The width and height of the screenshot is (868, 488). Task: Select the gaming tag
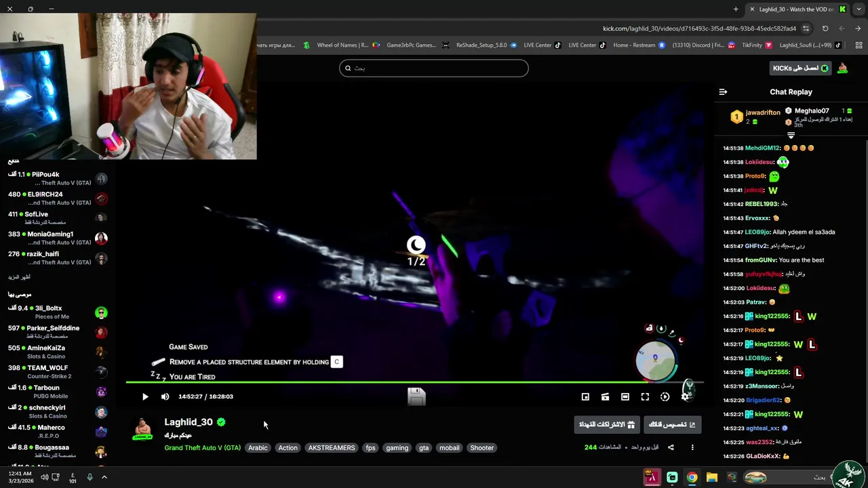pyautogui.click(x=397, y=448)
